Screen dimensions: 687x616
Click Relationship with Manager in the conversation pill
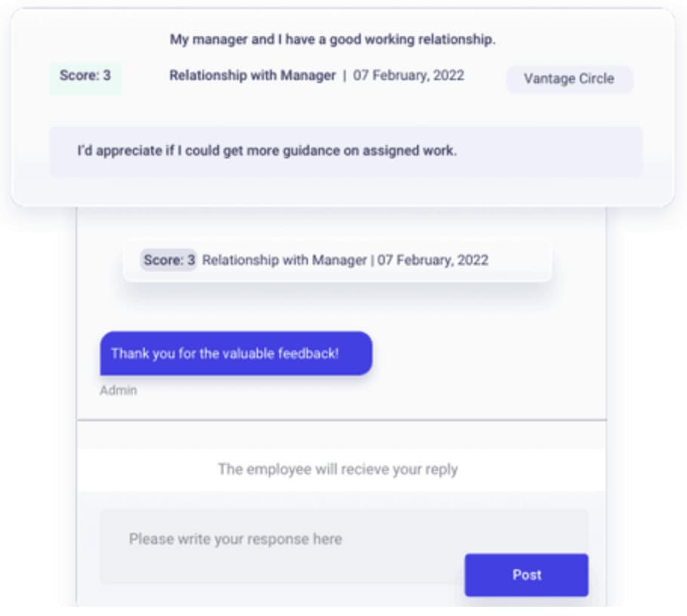click(284, 260)
